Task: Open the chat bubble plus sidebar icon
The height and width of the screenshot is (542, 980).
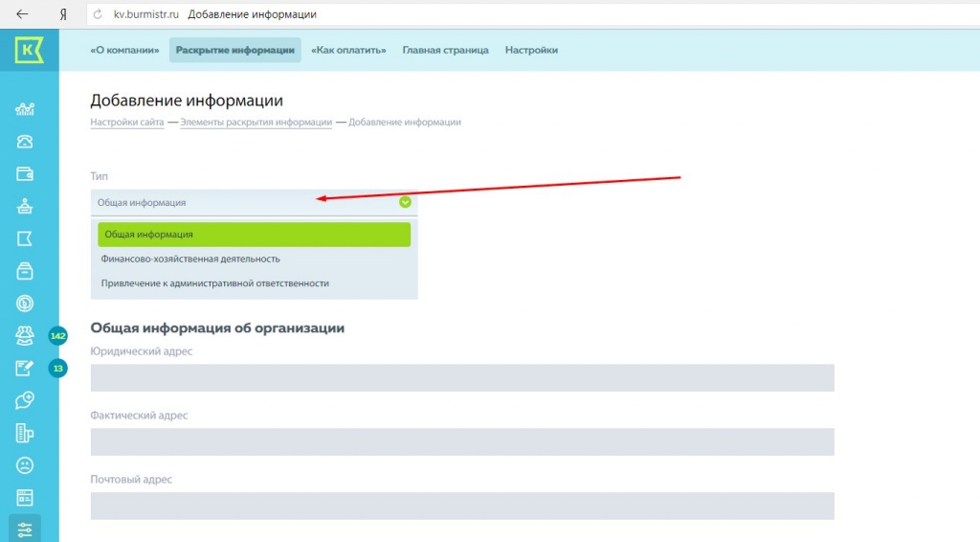Action: coord(25,400)
